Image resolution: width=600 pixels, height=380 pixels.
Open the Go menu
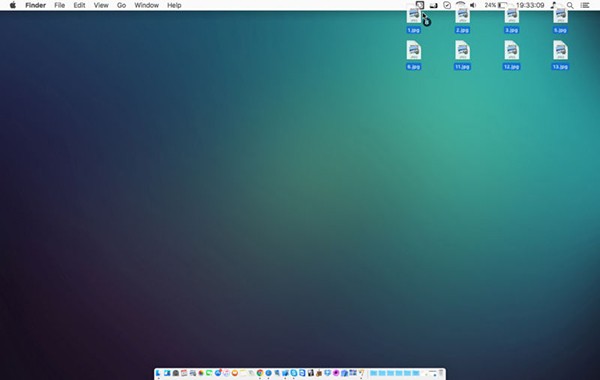coord(121,5)
